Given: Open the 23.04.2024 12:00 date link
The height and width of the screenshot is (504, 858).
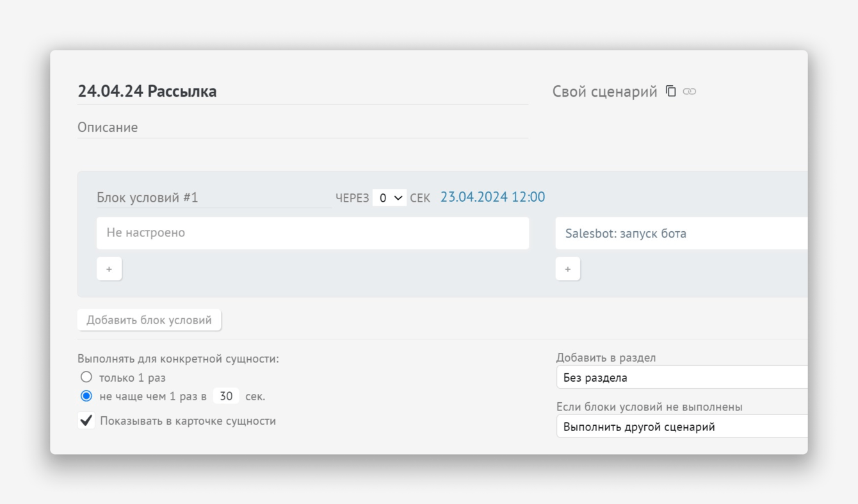Looking at the screenshot, I should [492, 197].
